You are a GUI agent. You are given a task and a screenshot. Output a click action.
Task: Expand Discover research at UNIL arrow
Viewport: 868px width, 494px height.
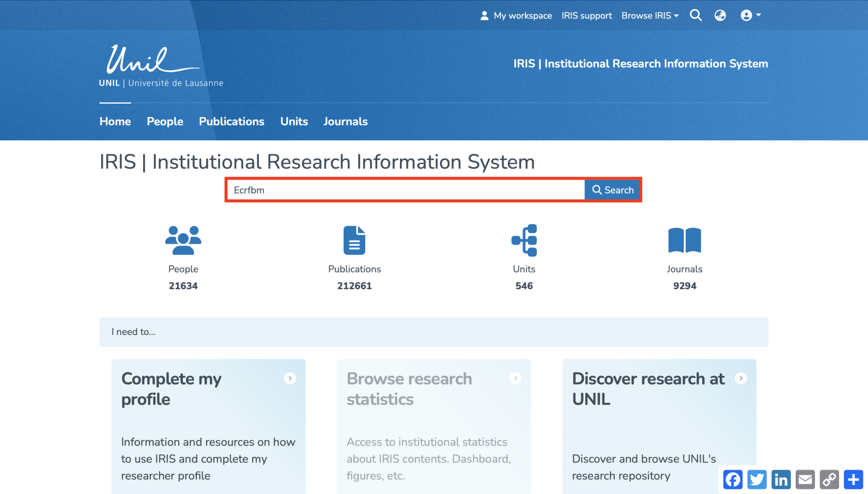tap(741, 378)
